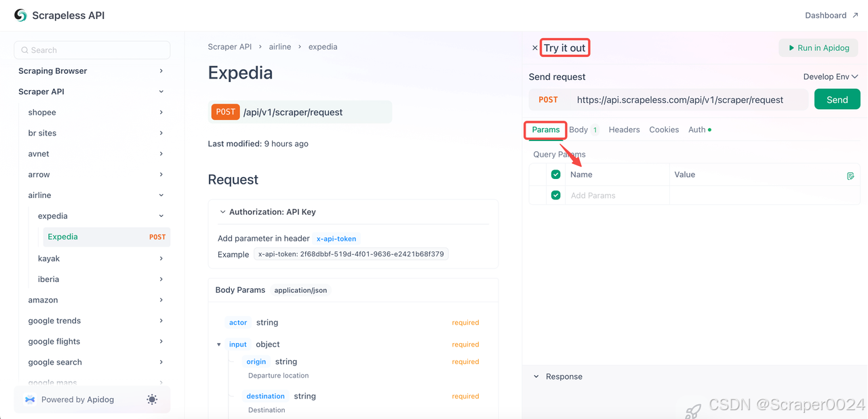This screenshot has height=419, width=868.
Task: Click the request URL field
Action: tap(680, 100)
